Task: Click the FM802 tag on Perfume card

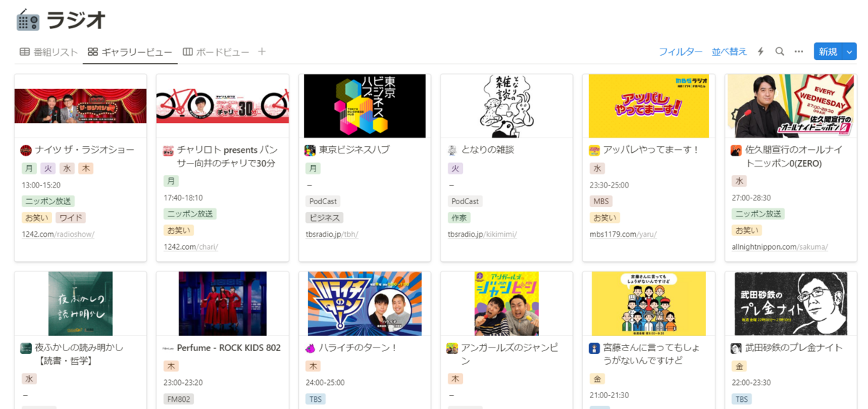Action: tap(179, 399)
